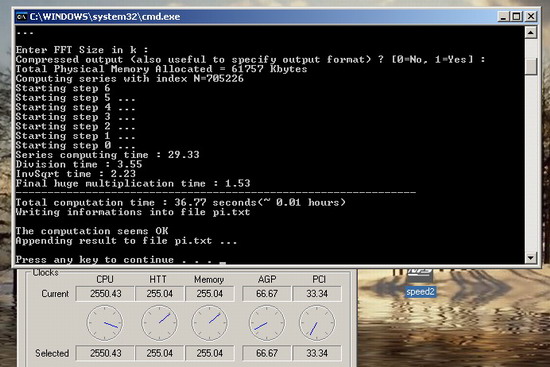Click the AGP column header label
Screen dimensions: 550x367
point(267,279)
